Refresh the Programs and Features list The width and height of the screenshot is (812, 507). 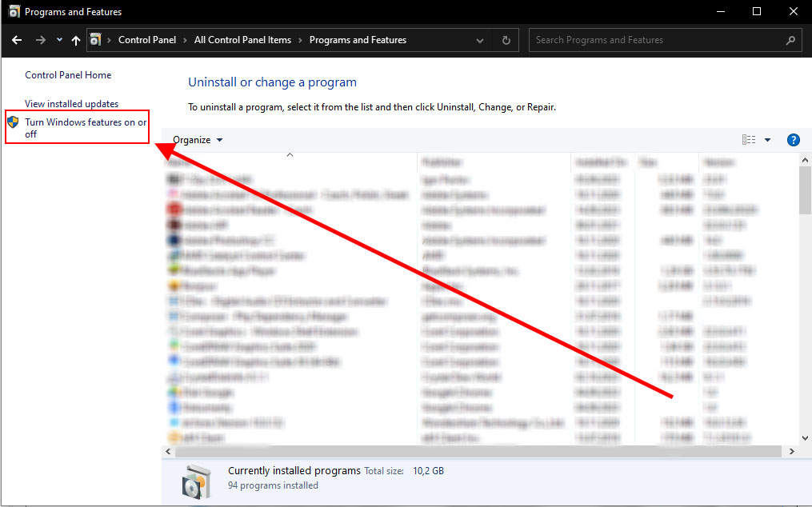point(506,40)
